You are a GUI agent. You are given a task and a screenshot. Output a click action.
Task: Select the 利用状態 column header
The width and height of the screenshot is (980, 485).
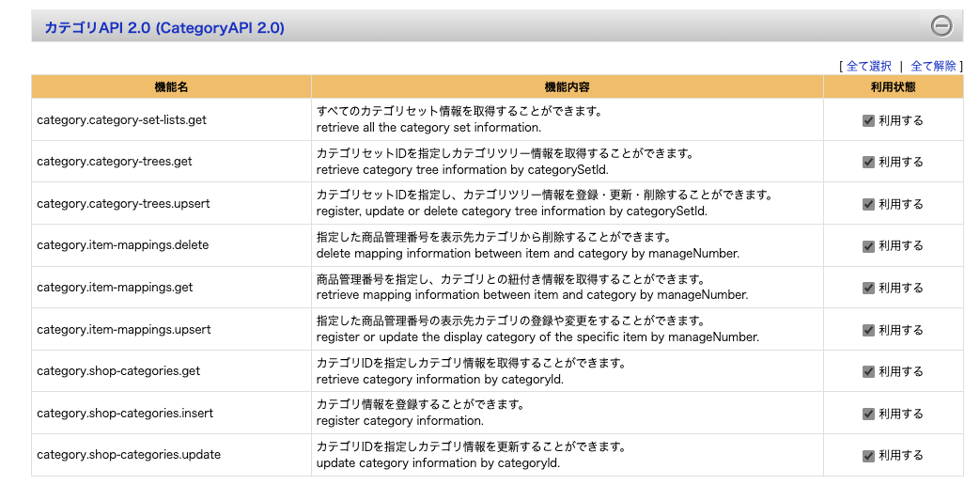(894, 86)
